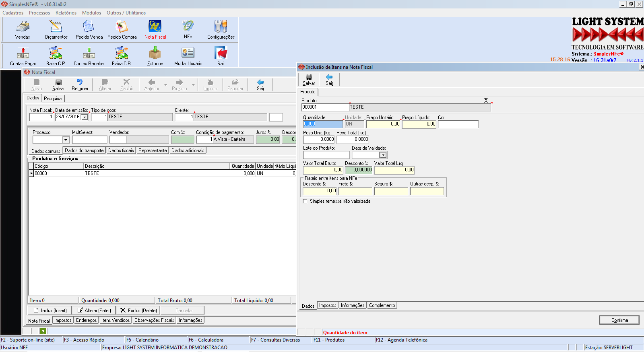Open Pedido Venda icon
Image resolution: width=644 pixels, height=352 pixels.
(89, 29)
